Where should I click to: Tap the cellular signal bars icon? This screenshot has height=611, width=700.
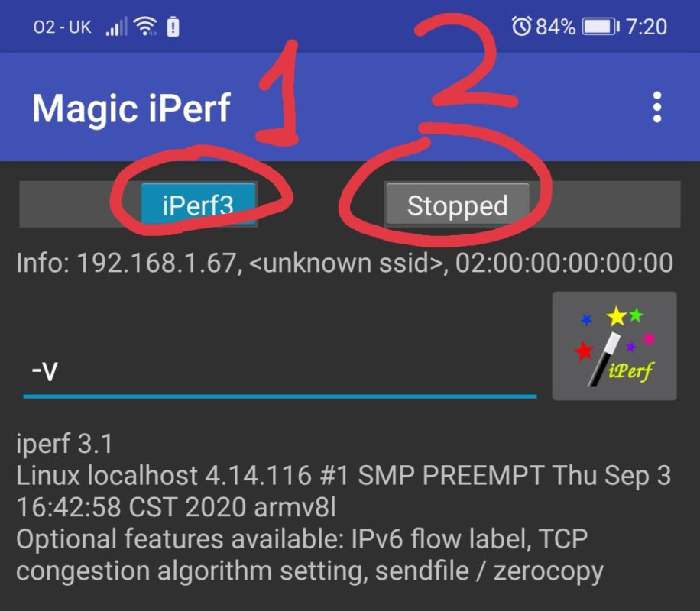(116, 27)
